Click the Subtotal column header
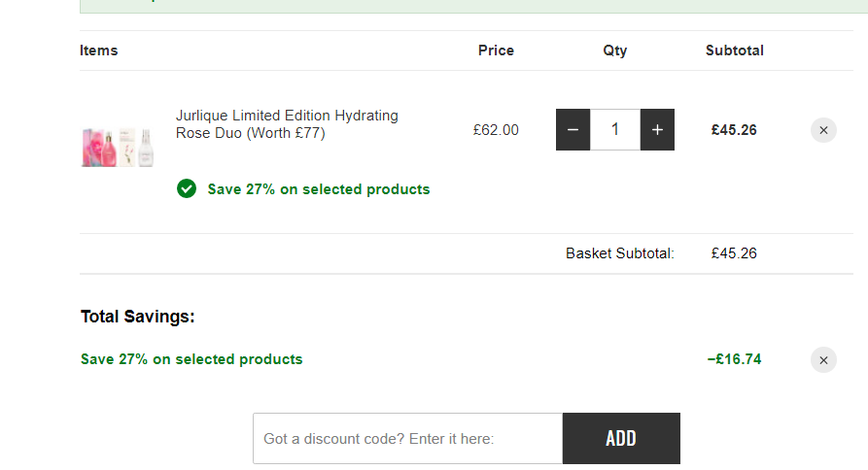Image resolution: width=868 pixels, height=470 pixels. 735,50
